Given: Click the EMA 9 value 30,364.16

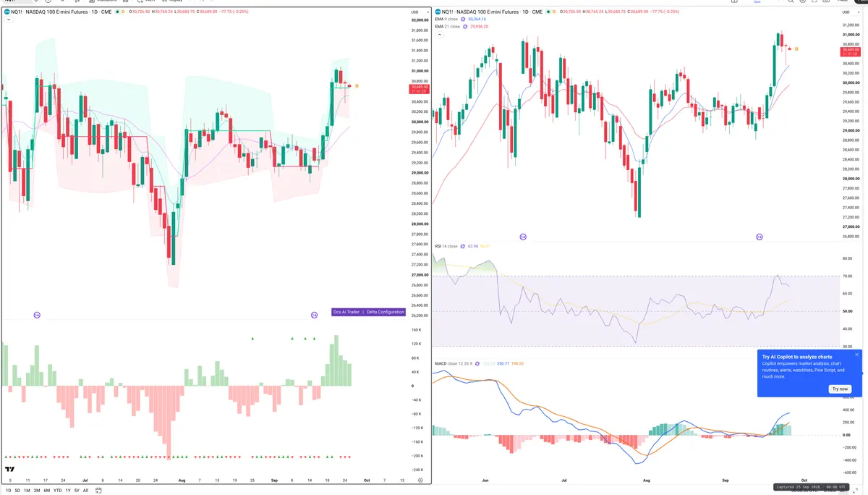Looking at the screenshot, I should tap(479, 20).
